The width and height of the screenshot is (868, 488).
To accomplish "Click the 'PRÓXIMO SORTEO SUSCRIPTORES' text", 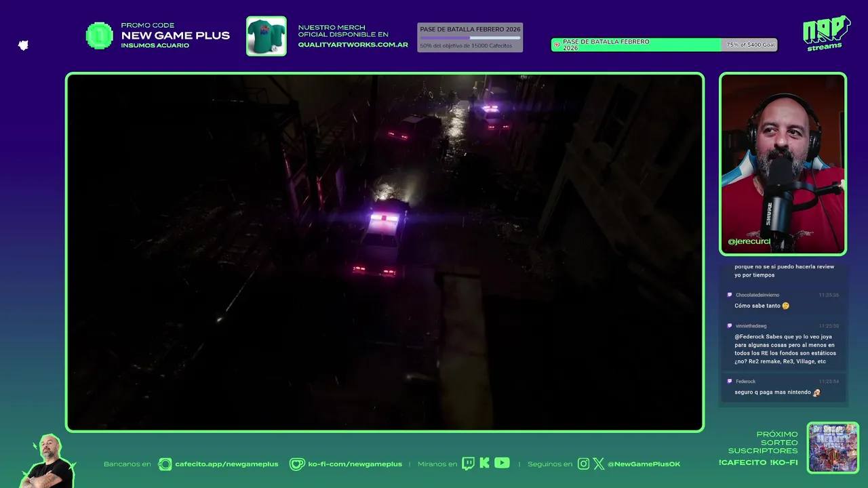I will tap(763, 443).
